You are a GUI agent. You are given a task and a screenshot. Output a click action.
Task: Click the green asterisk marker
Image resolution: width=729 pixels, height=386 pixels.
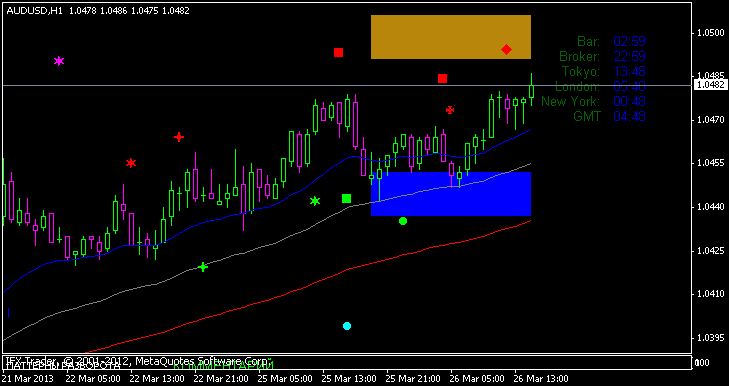point(315,201)
